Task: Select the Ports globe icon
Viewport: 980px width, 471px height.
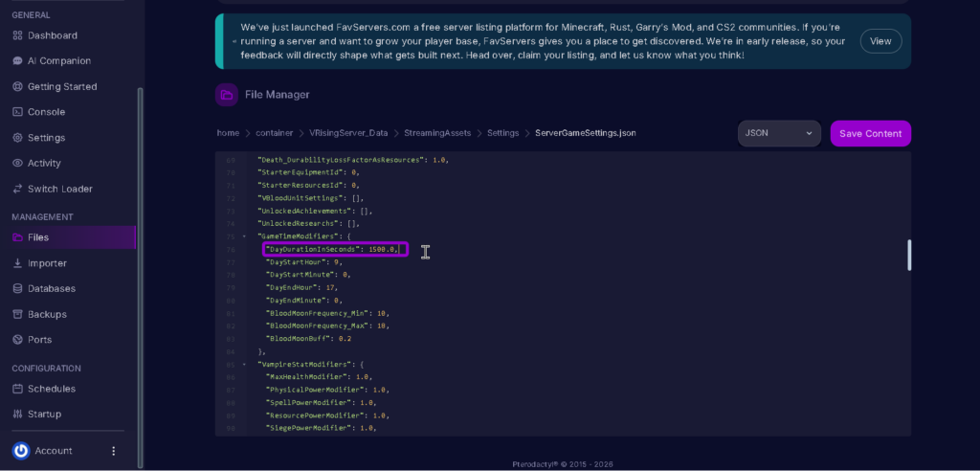Action: pos(17,340)
